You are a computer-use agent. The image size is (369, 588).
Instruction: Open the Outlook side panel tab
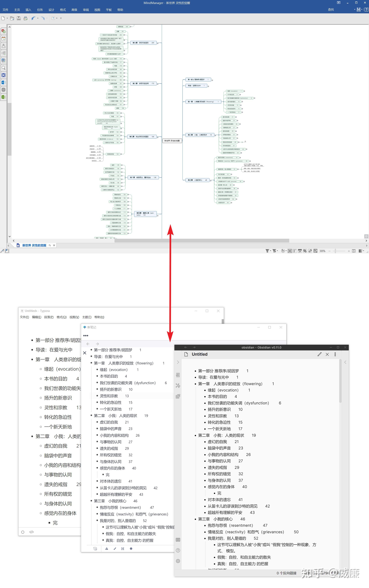[x=3, y=82]
